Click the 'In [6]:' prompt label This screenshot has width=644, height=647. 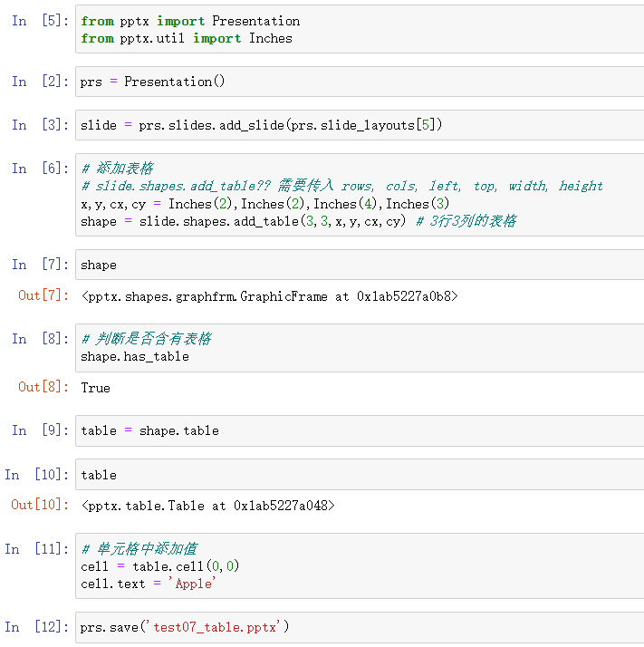click(x=41, y=169)
